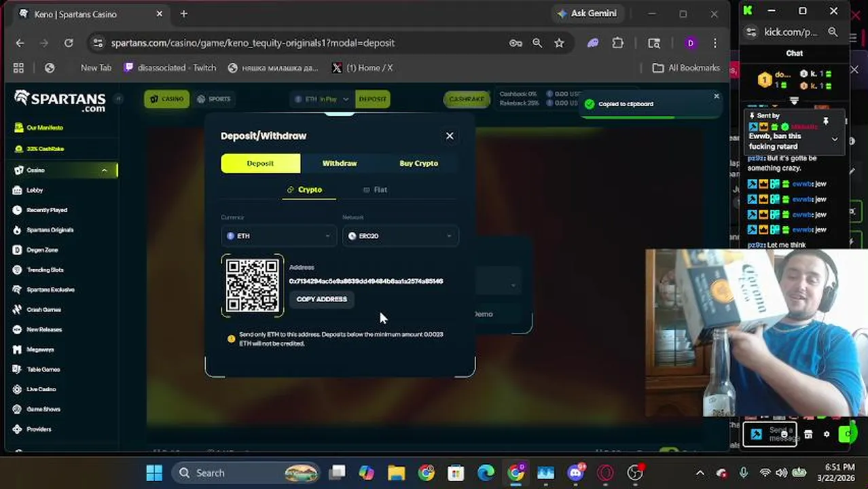Bookmark this page with the star
Viewport: 868px width, 489px height.
(x=559, y=43)
